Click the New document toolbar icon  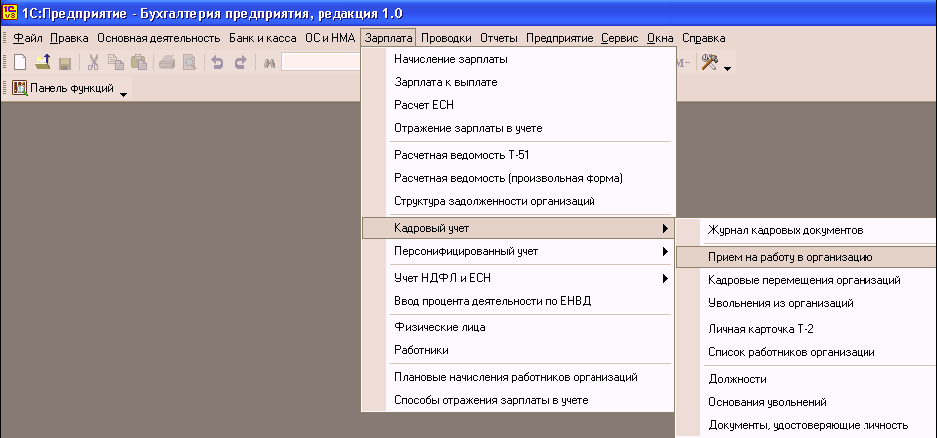click(19, 62)
